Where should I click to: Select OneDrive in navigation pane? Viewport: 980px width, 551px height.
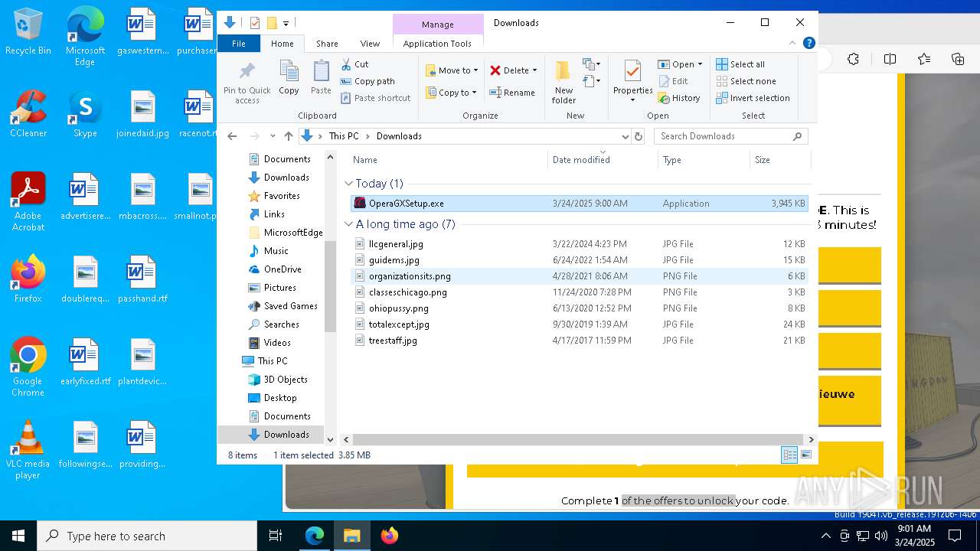pos(283,269)
